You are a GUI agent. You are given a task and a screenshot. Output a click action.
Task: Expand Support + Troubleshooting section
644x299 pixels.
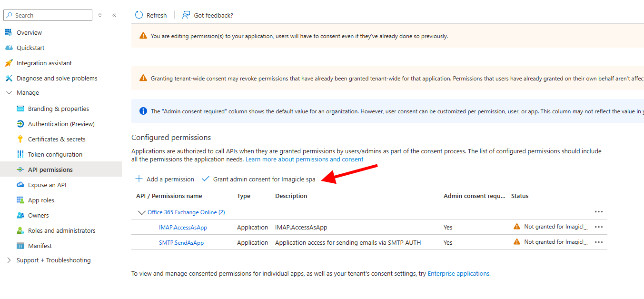(x=9, y=260)
